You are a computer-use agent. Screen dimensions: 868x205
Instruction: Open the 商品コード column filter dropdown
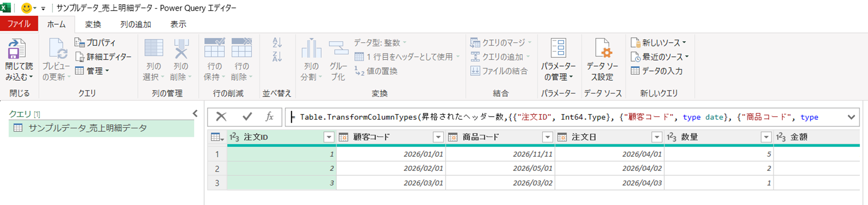547,137
